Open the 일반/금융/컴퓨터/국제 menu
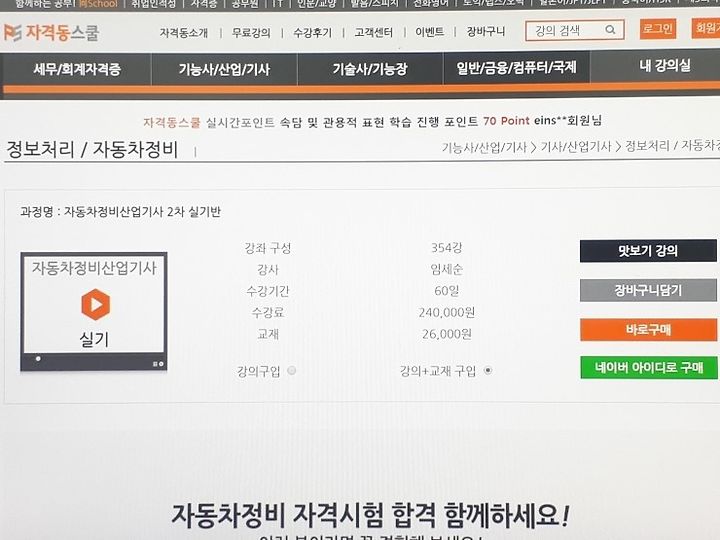720x540 pixels. tap(516, 68)
